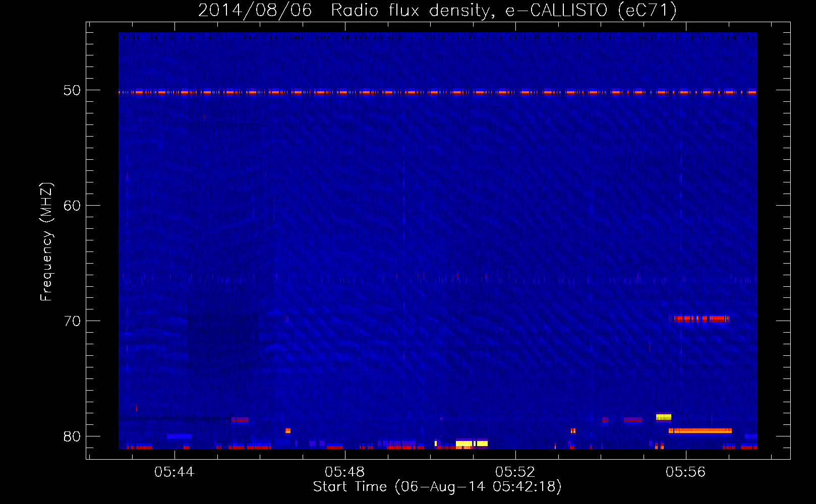Click the '05:56' time tick label
816x504 pixels.
(x=686, y=472)
